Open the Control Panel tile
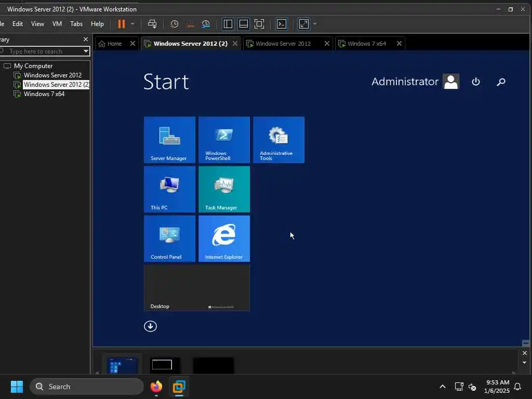 (x=170, y=238)
